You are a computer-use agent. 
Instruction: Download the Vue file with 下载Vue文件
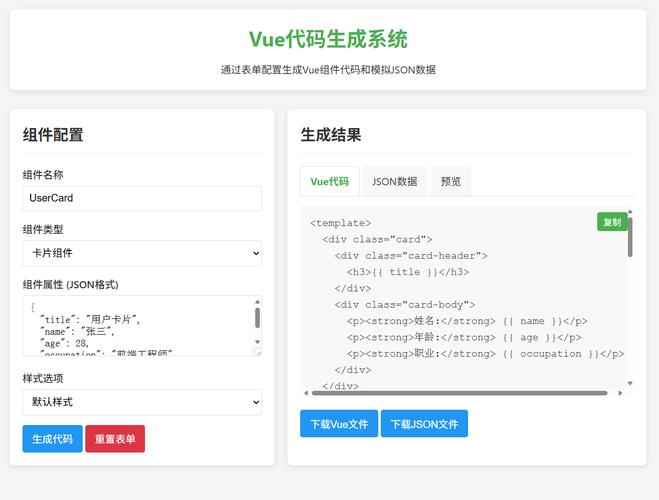pyautogui.click(x=339, y=424)
